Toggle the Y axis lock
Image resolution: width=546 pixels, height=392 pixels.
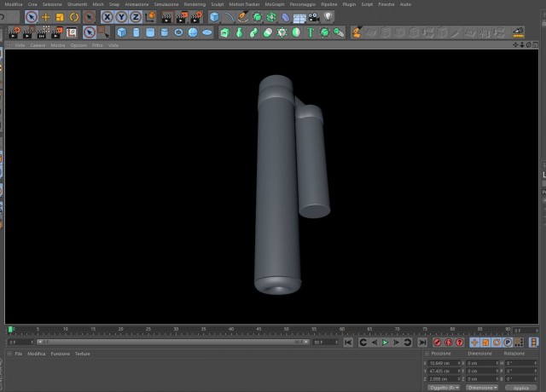point(121,17)
